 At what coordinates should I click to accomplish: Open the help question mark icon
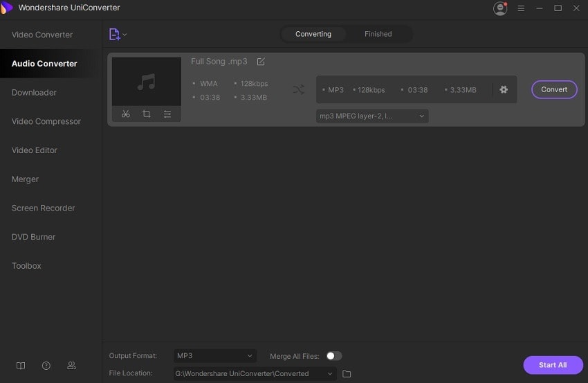coord(46,366)
